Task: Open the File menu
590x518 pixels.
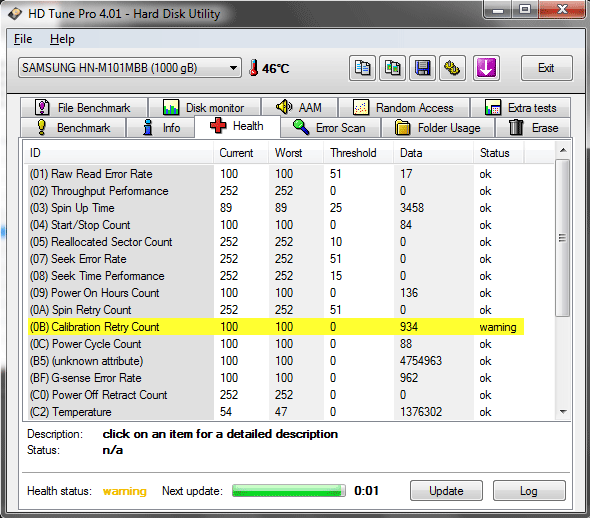Action: click(23, 39)
